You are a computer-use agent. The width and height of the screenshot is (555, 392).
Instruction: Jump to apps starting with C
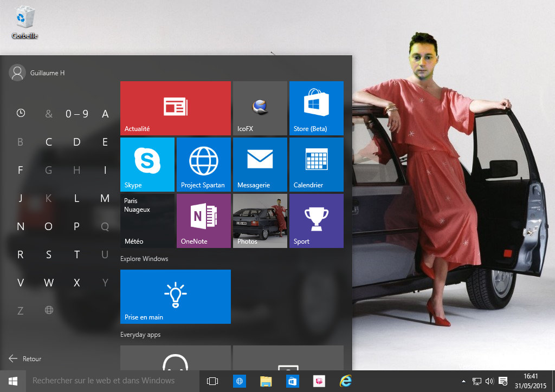pos(49,142)
